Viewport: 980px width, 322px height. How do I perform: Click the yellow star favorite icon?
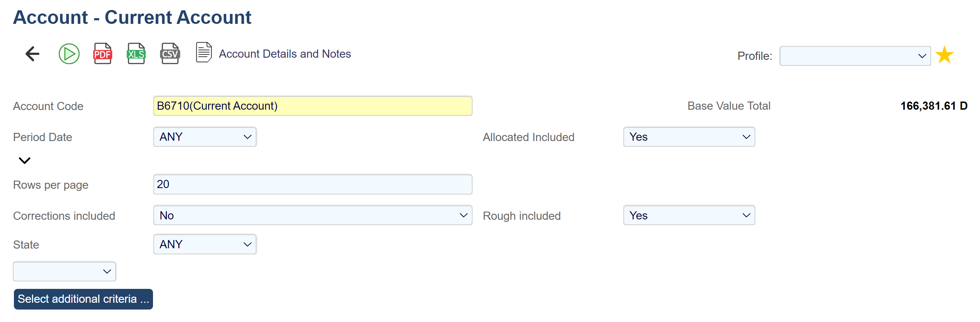tap(944, 55)
